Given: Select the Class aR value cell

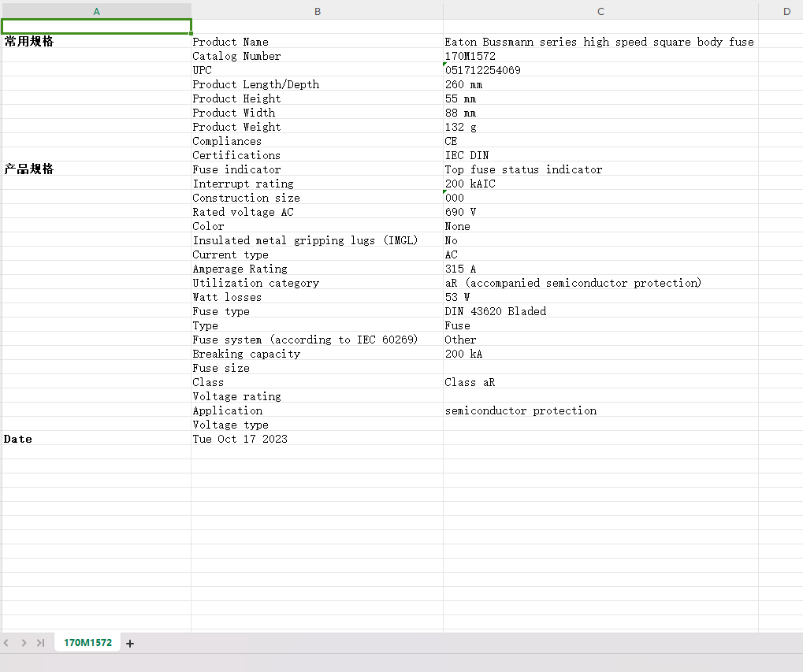Looking at the screenshot, I should click(x=600, y=382).
